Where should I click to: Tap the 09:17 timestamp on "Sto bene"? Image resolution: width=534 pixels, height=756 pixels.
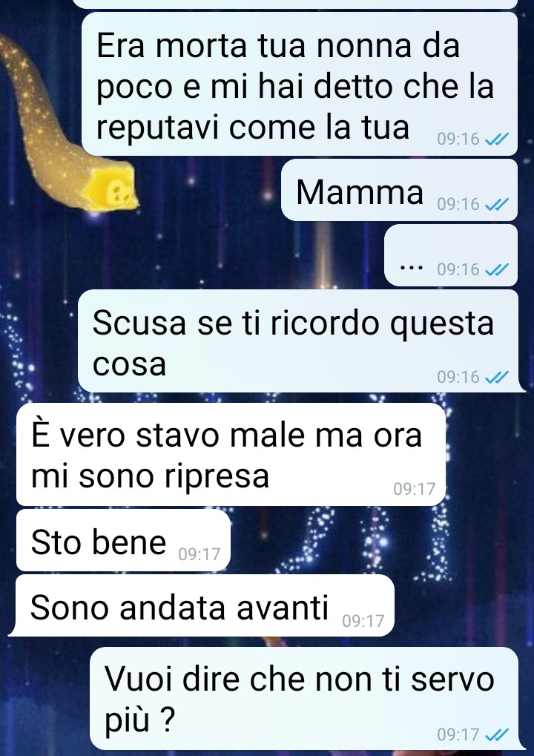click(x=199, y=554)
